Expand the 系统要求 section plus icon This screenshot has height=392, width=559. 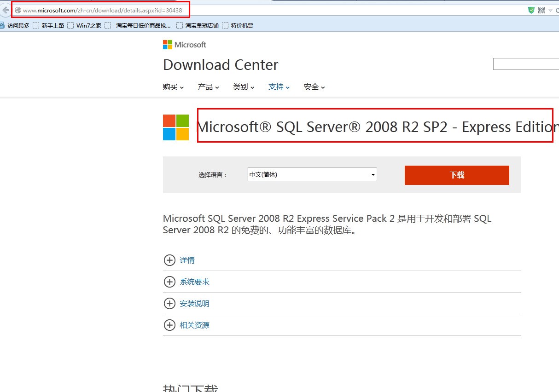(169, 282)
